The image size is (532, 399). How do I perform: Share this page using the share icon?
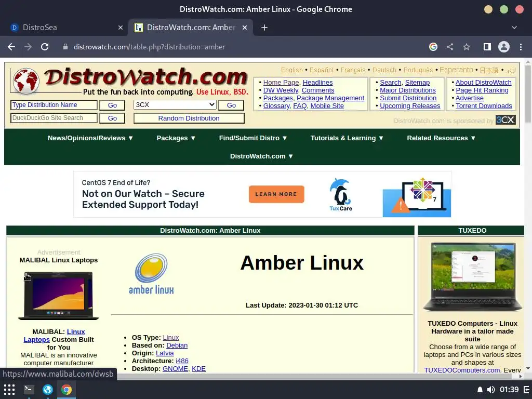pos(450,47)
